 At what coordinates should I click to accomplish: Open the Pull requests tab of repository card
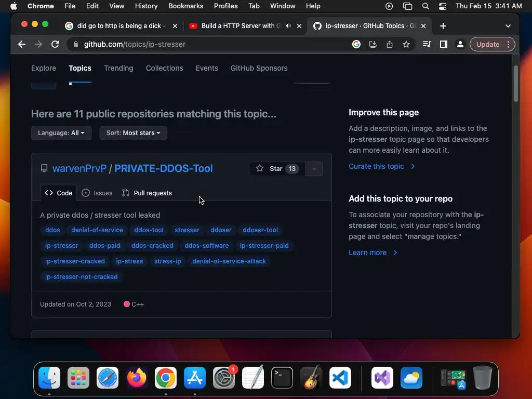coord(147,193)
